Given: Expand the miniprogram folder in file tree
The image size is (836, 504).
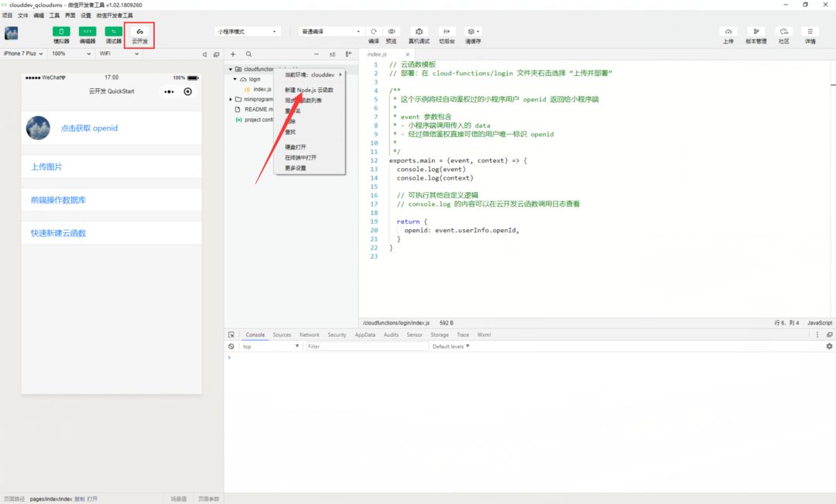Looking at the screenshot, I should 231,99.
